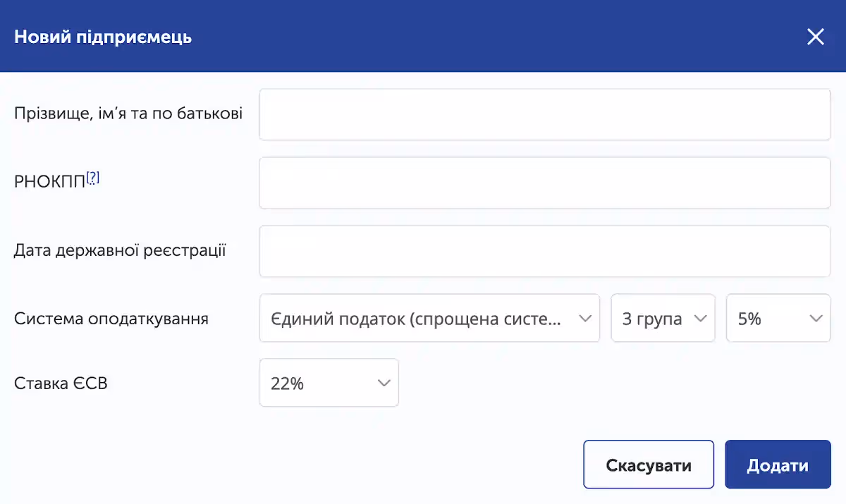Click the РНОКПП input field
Image resolution: width=846 pixels, height=504 pixels.
[545, 183]
